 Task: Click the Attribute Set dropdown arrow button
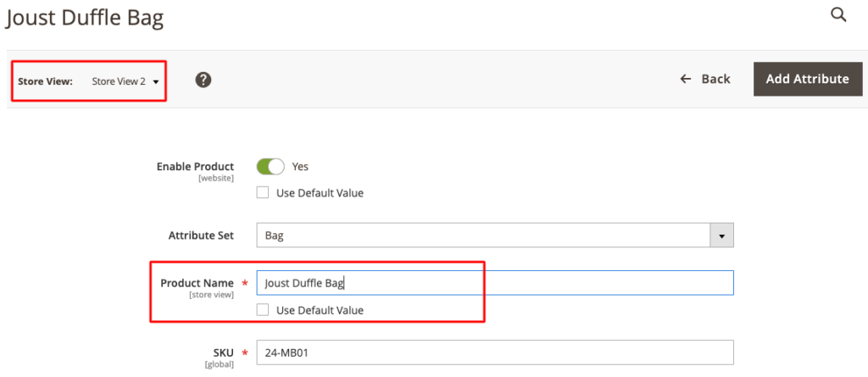(x=721, y=235)
